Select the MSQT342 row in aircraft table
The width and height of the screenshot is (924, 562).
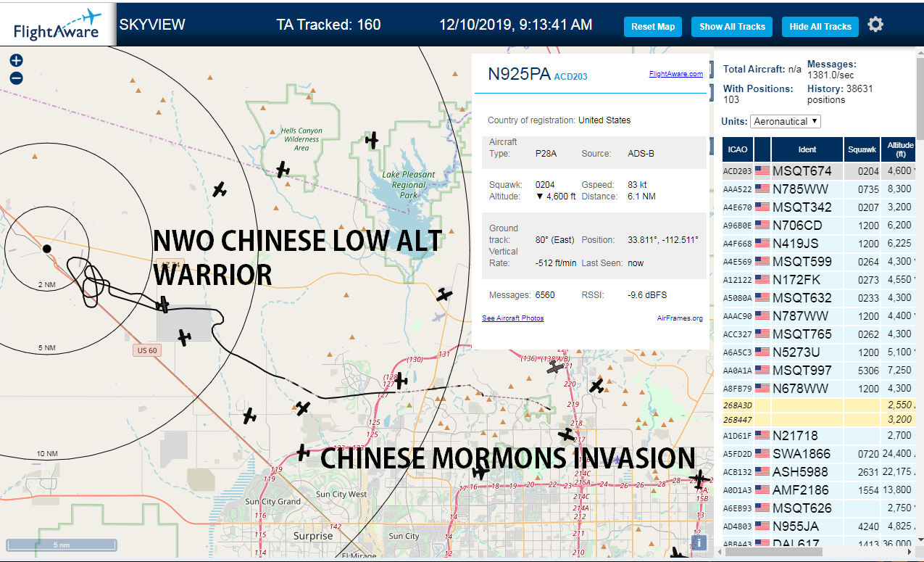click(820, 207)
